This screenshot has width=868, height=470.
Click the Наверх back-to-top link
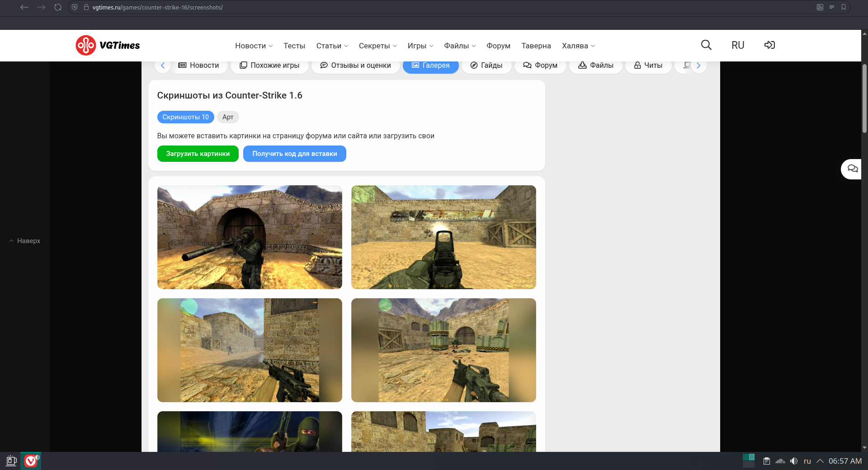[x=25, y=241]
